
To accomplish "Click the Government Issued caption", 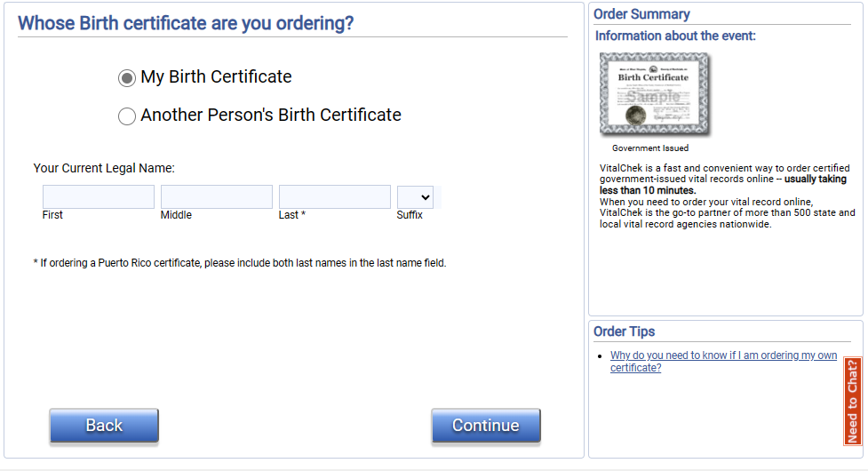I will (x=650, y=148).
